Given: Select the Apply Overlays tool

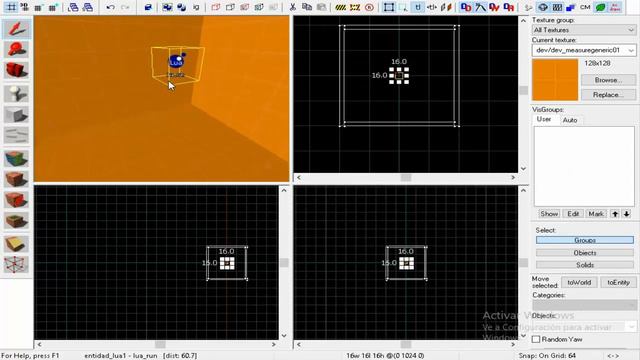Looking at the screenshot, I should 16,221.
